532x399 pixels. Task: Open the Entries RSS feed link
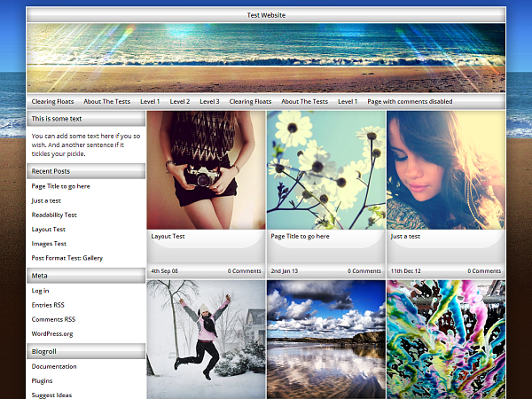pyautogui.click(x=48, y=305)
